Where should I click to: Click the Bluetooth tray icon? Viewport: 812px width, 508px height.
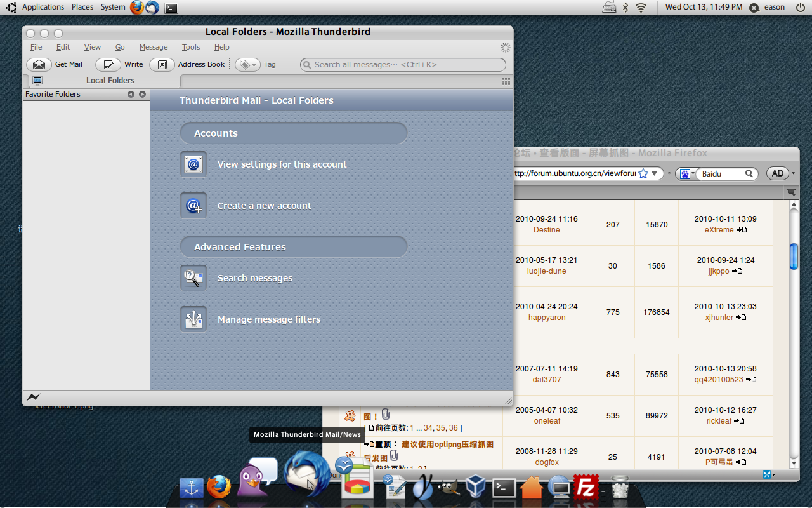pyautogui.click(x=625, y=8)
